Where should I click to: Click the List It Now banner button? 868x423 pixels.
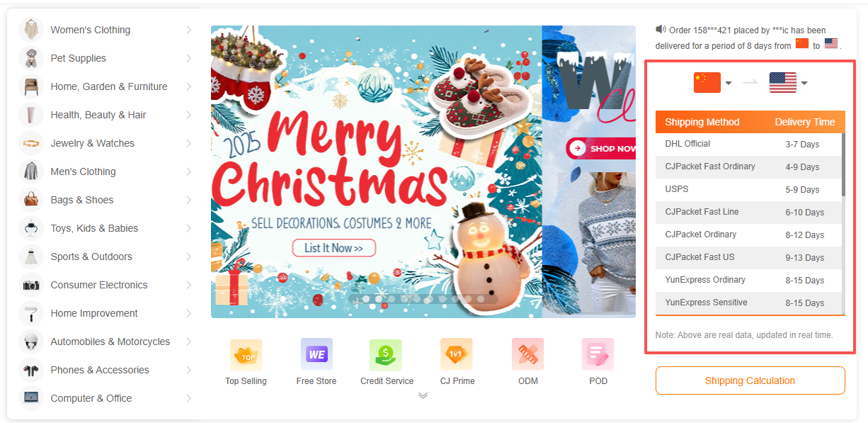333,248
